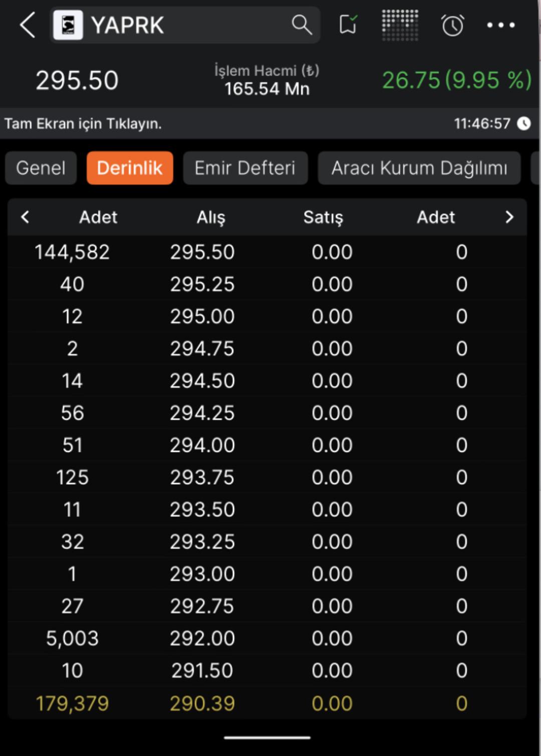Tap 'Tam Ekran için Tıklayın' banner
541x756 pixels.
click(83, 123)
